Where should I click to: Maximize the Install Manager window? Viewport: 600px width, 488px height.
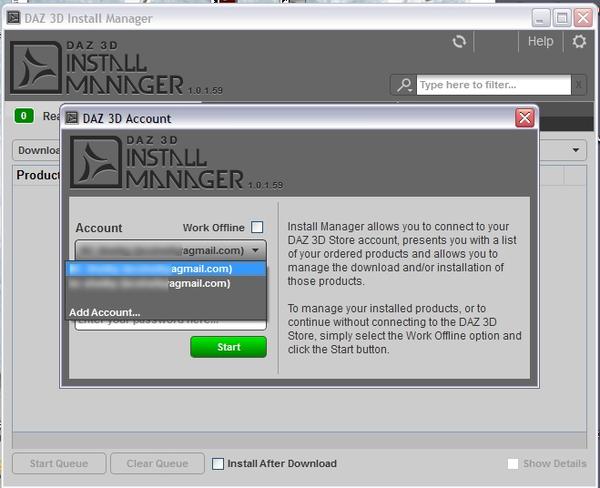click(562, 18)
